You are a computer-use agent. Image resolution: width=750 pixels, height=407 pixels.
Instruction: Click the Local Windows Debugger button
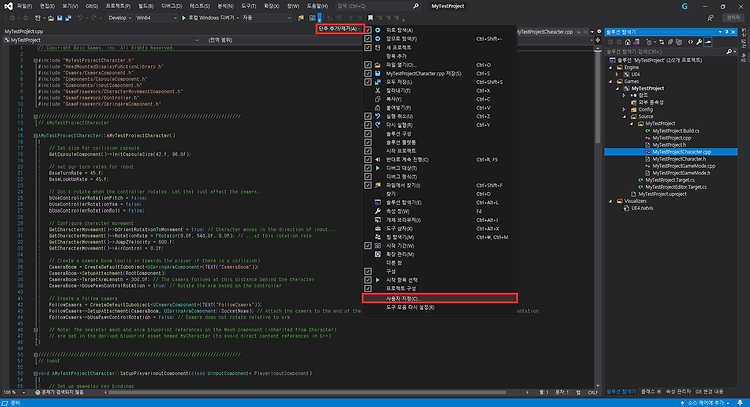coord(209,18)
